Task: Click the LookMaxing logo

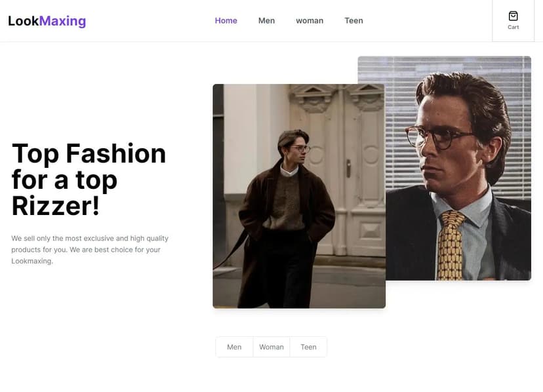Action: click(x=47, y=21)
